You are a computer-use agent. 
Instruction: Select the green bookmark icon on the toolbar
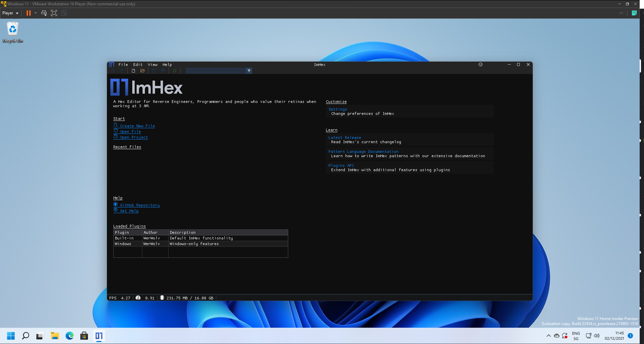click(x=174, y=71)
